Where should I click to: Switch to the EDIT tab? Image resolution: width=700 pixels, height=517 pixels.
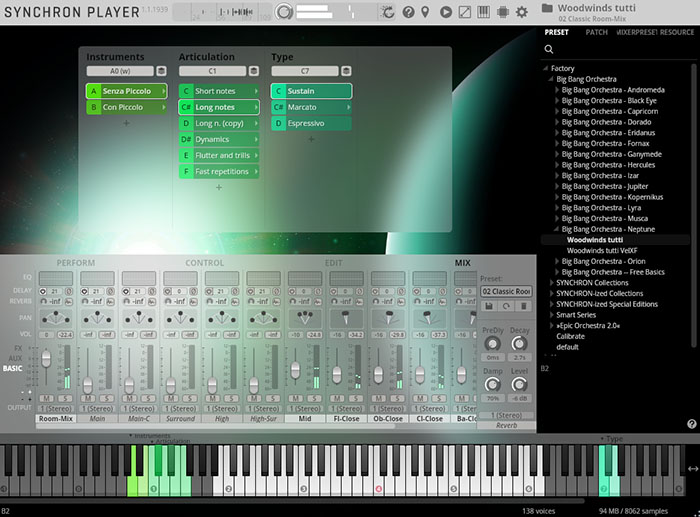(333, 263)
